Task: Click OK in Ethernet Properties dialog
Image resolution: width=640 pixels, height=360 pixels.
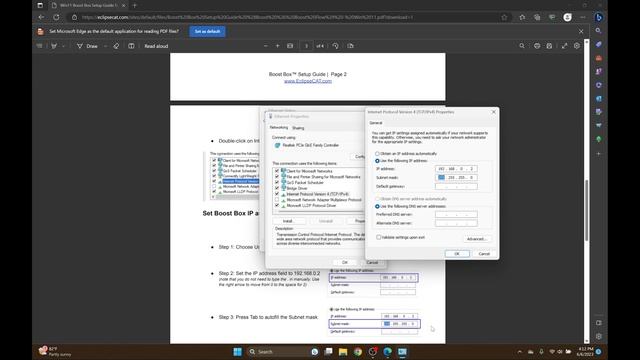Action: pyautogui.click(x=345, y=262)
